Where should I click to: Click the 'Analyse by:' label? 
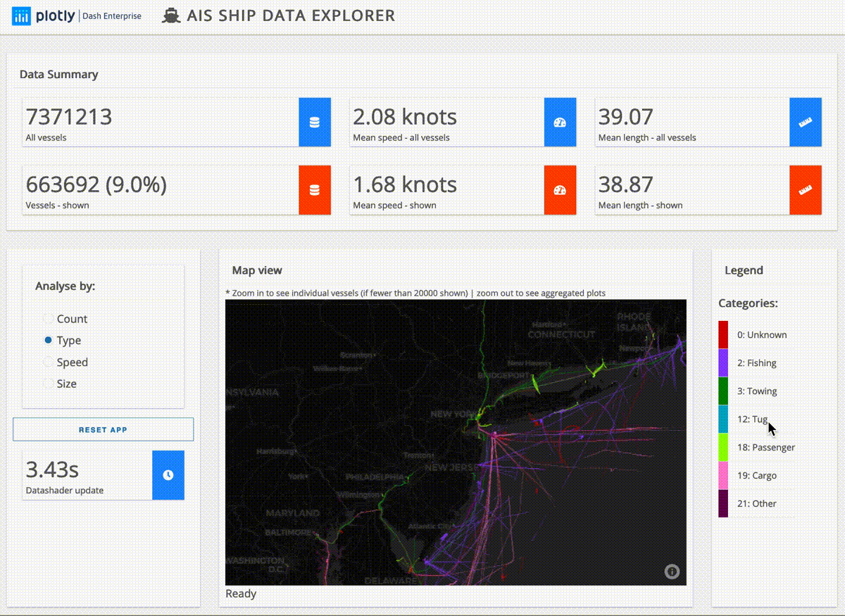tap(65, 287)
